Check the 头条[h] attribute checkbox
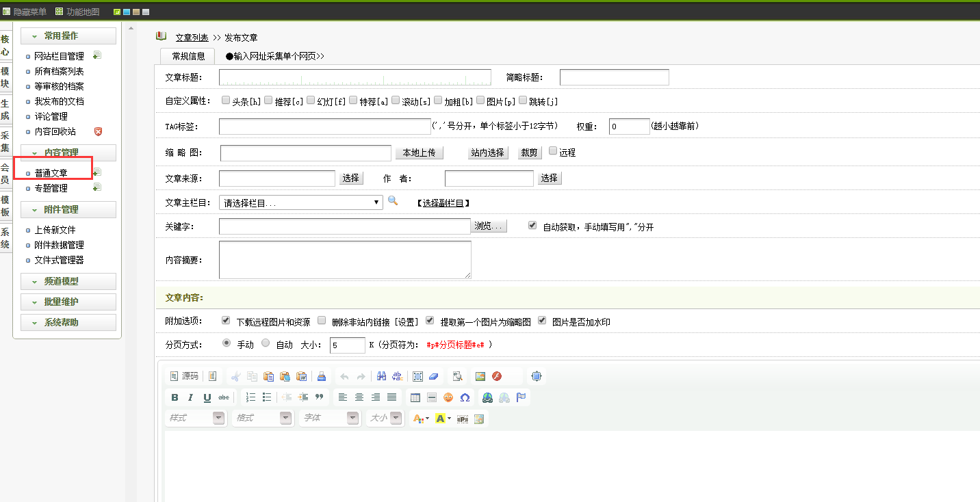The width and height of the screenshot is (980, 502). click(x=226, y=100)
